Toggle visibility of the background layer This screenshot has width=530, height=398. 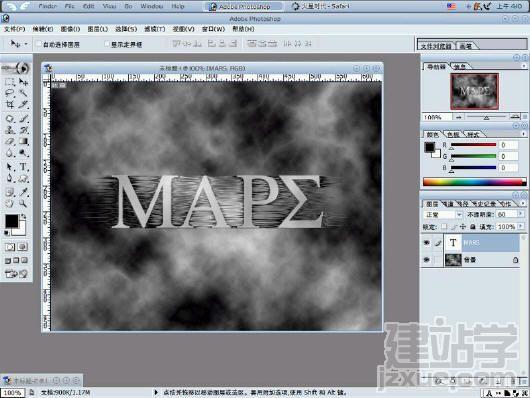coord(427,259)
